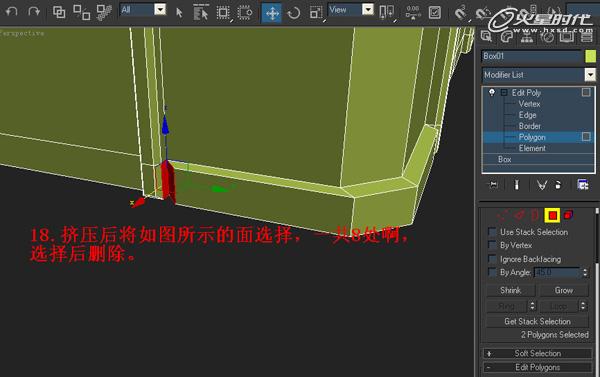Toggle the Show End Result icon
The width and height of the screenshot is (600, 377).
(x=517, y=185)
